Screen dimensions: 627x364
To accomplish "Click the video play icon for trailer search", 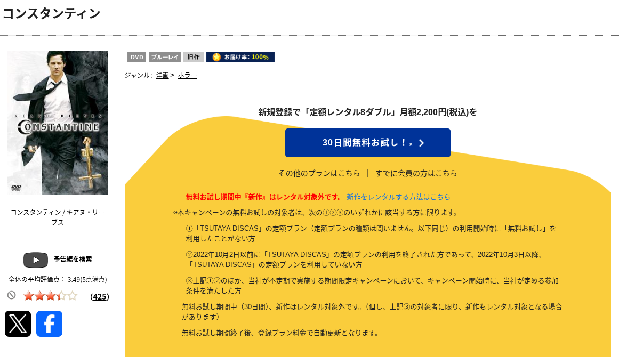I will (x=36, y=260).
